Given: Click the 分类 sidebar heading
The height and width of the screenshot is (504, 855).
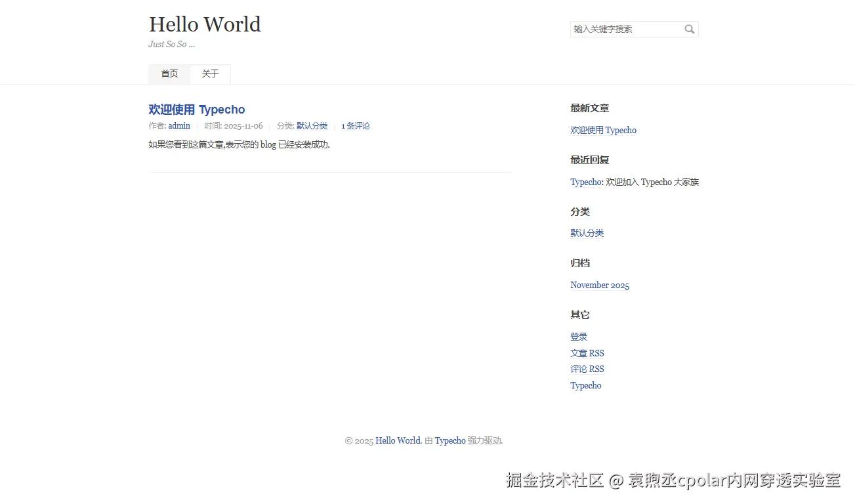Looking at the screenshot, I should 580,211.
